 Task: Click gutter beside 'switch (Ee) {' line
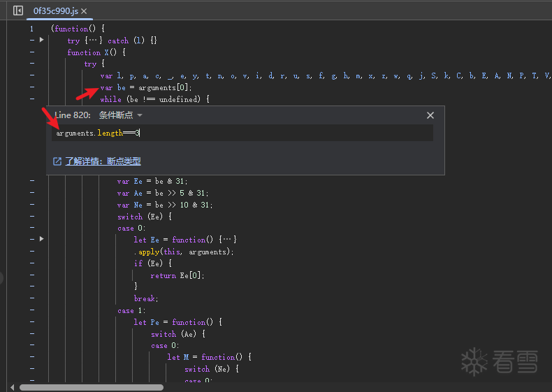(31, 217)
